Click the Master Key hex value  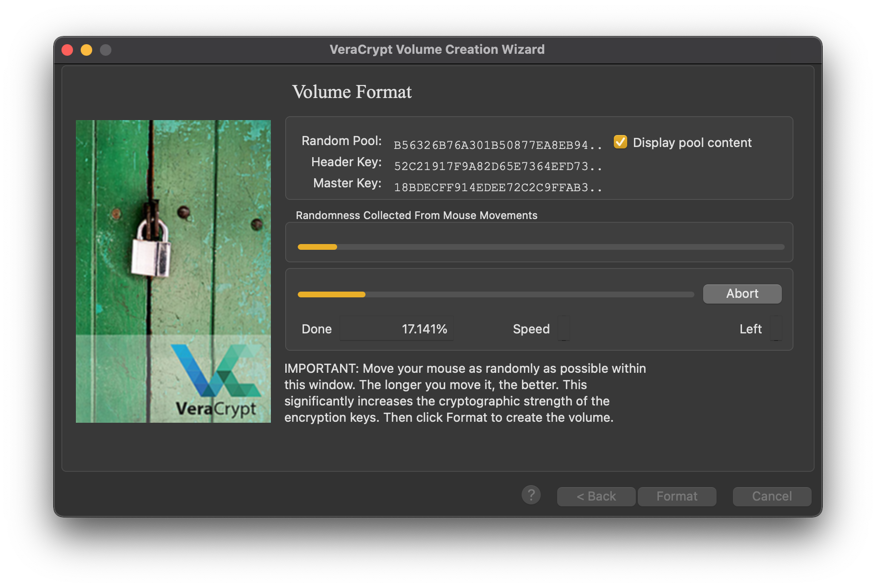498,187
